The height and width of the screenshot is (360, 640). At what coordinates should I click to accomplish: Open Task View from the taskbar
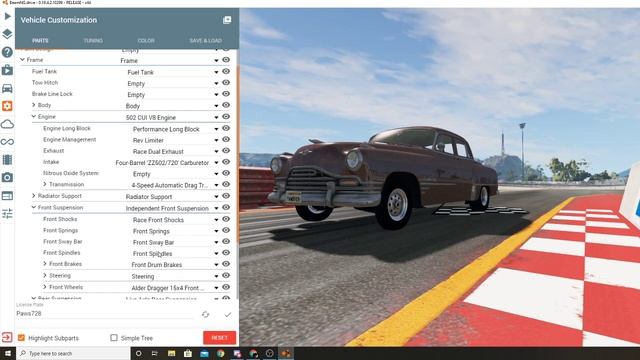[155, 353]
